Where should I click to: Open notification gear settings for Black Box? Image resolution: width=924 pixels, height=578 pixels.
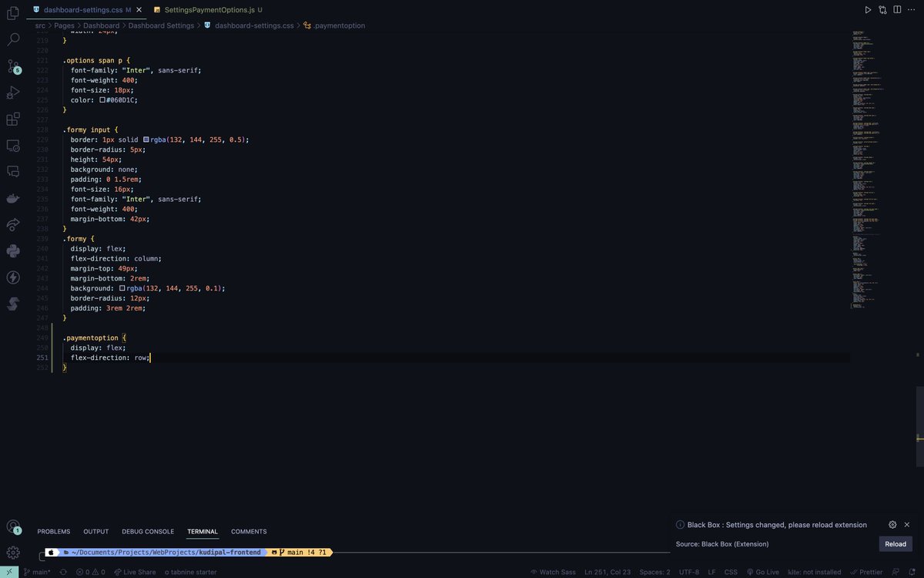coord(892,525)
